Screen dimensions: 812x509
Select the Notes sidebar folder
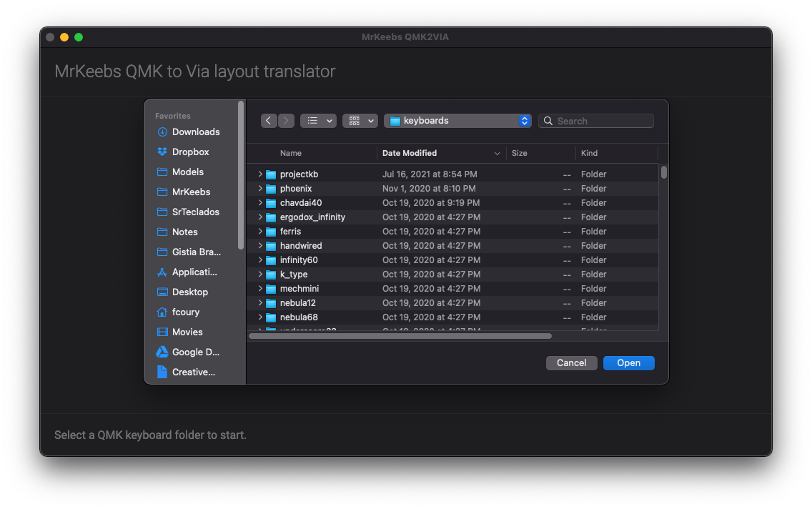(177, 232)
